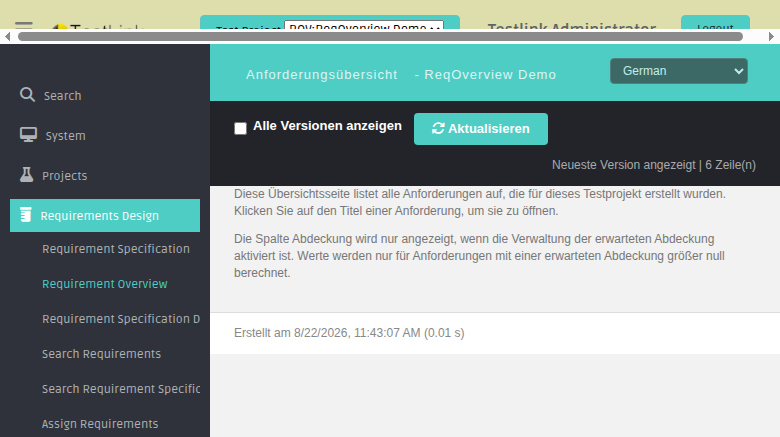Click the Erstellt am timestamp line
Image resolution: width=780 pixels, height=437 pixels.
(349, 332)
